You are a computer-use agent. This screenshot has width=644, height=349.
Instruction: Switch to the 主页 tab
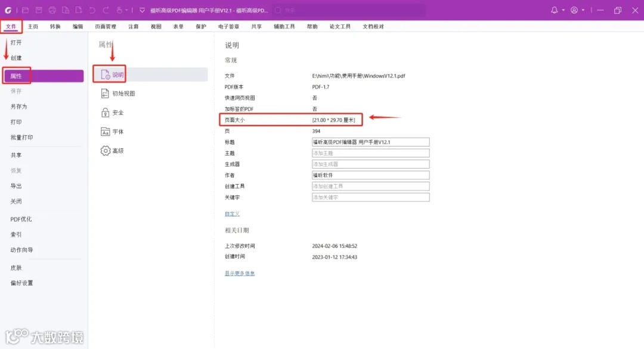[x=33, y=26]
